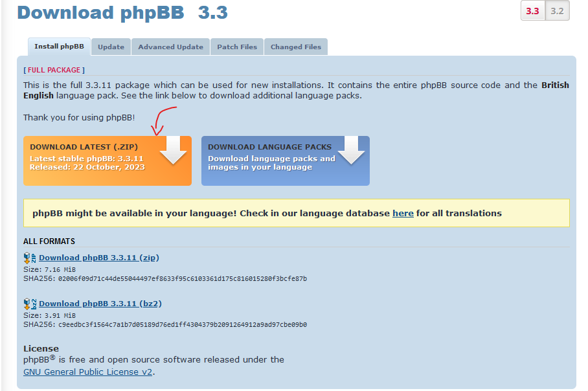Screen dimensions: 588x391
Task: Go to the Patch Files tab
Action: click(237, 47)
